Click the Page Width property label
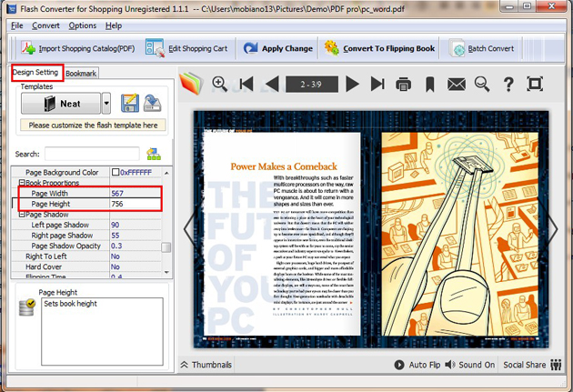 50,193
